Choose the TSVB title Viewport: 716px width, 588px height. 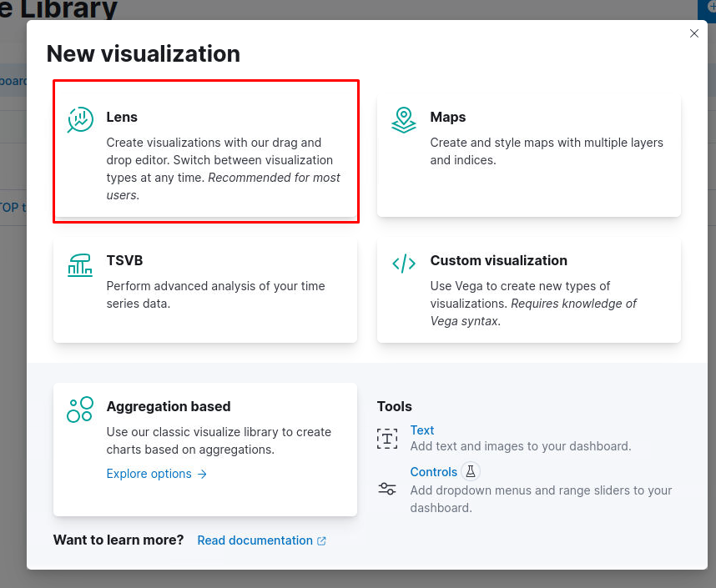[x=124, y=260]
